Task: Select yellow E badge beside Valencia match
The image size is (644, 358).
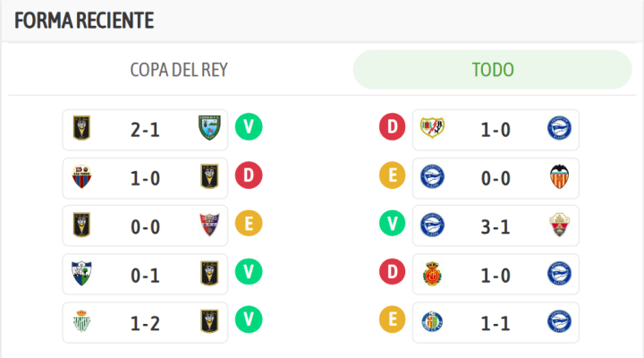Action: coord(392,177)
